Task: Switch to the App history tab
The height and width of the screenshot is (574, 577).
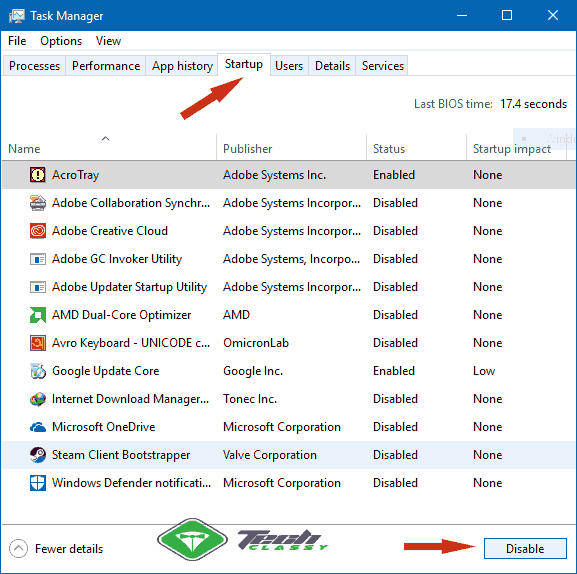Action: tap(182, 66)
